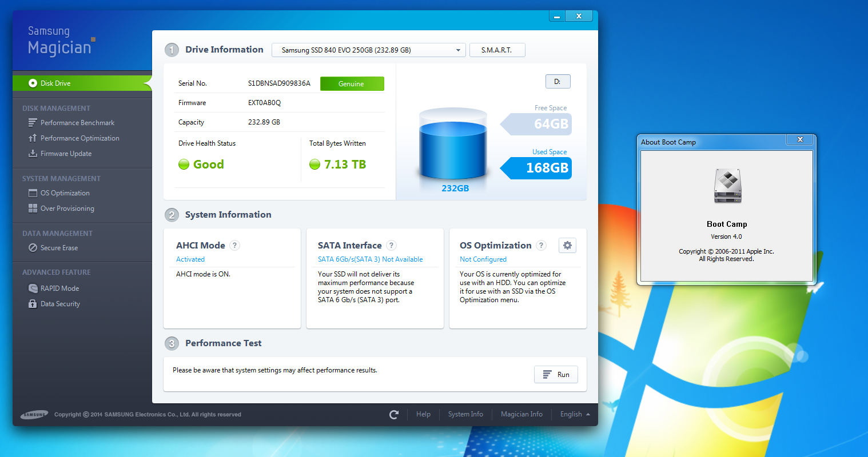This screenshot has height=457, width=868.
Task: Click the blue disk cylinder graphic
Action: (x=453, y=143)
